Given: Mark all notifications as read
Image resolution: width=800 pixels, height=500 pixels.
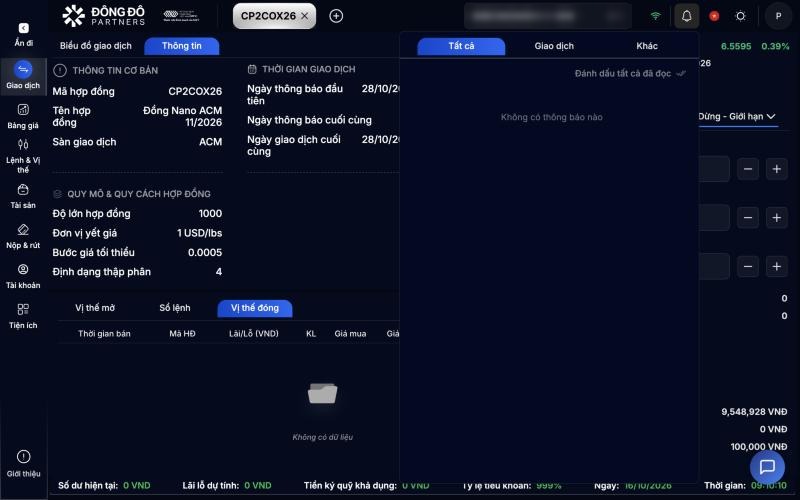Looking at the screenshot, I should click(x=630, y=73).
